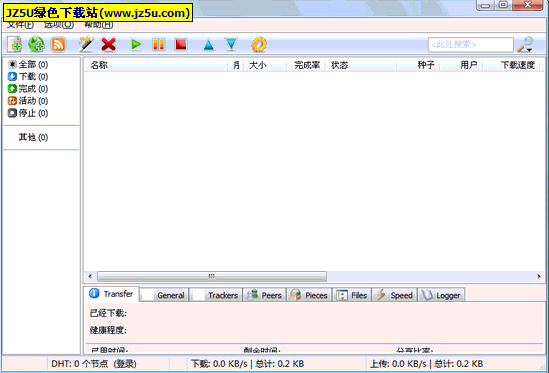Move torrent up in queue
Image resolution: width=549 pixels, height=373 pixels.
point(208,45)
